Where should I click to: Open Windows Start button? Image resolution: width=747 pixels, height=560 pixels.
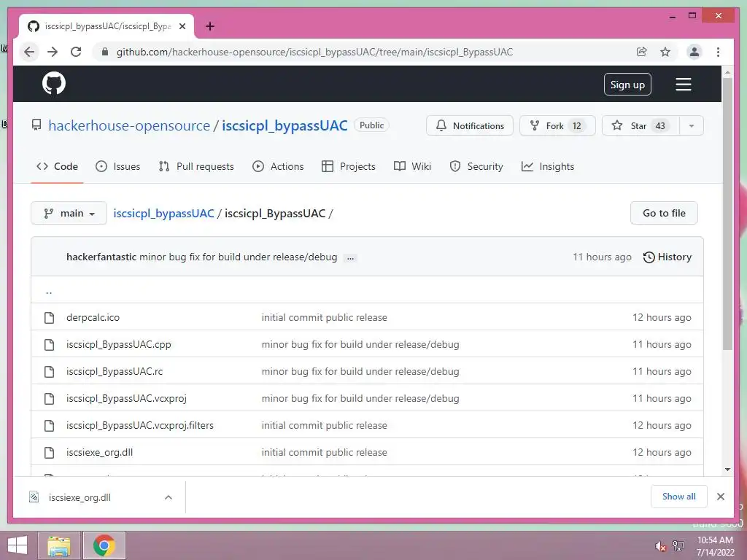tap(18, 545)
